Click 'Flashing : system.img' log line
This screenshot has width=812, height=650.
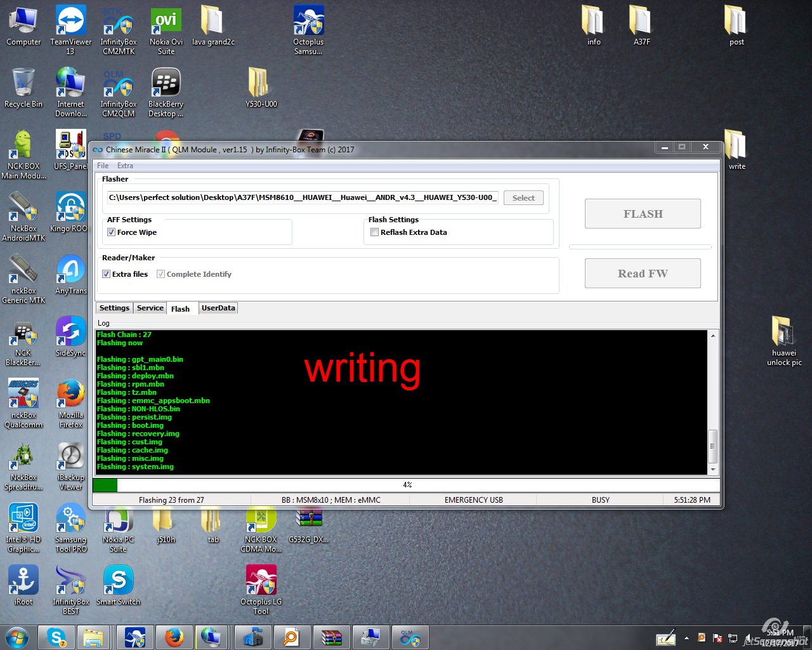point(135,467)
